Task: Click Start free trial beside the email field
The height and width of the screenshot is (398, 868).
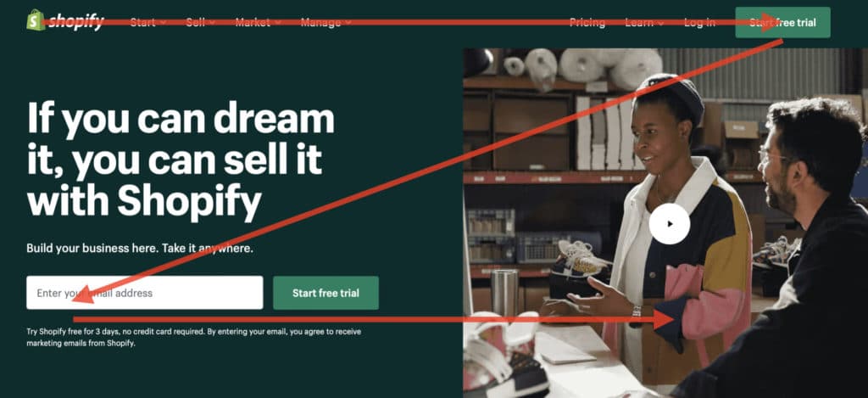Action: (x=326, y=293)
